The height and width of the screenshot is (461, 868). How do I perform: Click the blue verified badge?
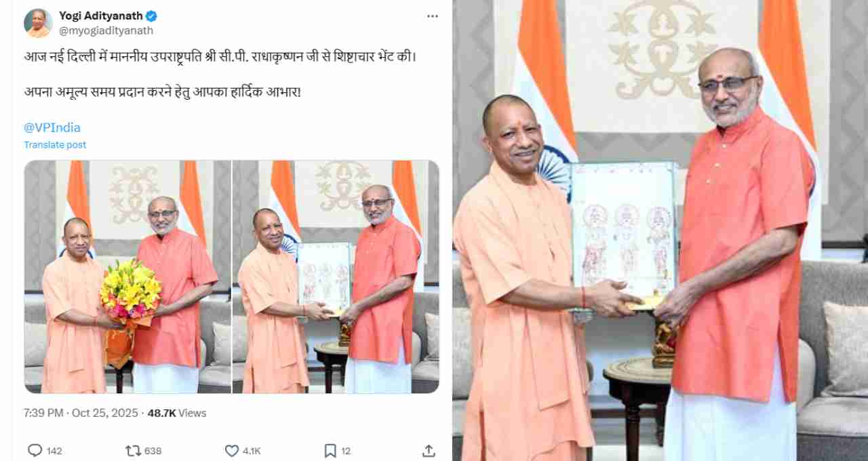click(x=152, y=16)
